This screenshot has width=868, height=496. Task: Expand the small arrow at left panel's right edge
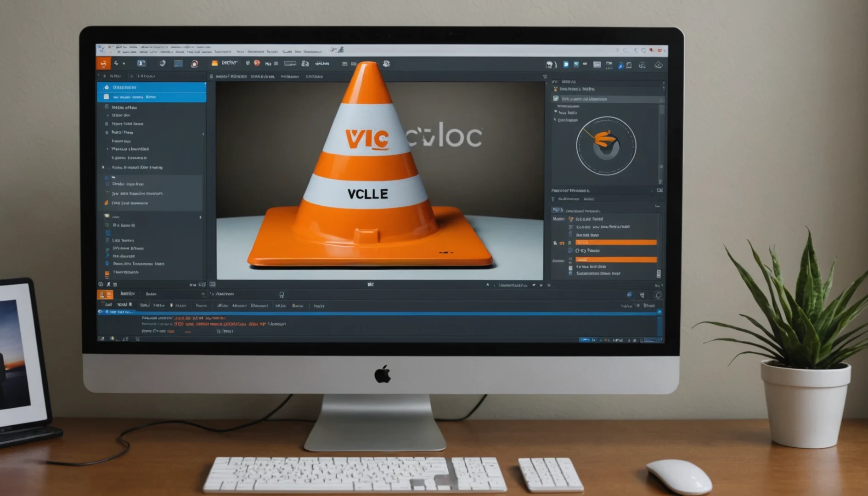coord(203,134)
